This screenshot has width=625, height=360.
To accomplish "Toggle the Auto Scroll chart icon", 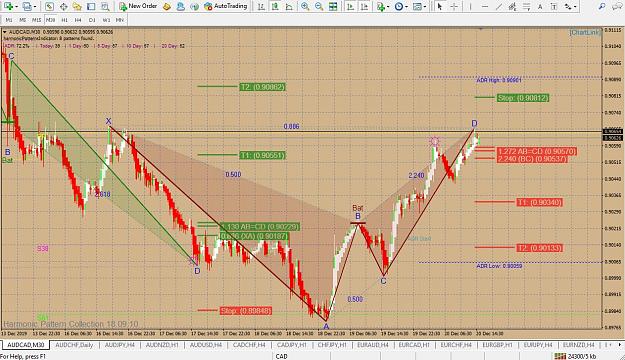I will [350, 6].
